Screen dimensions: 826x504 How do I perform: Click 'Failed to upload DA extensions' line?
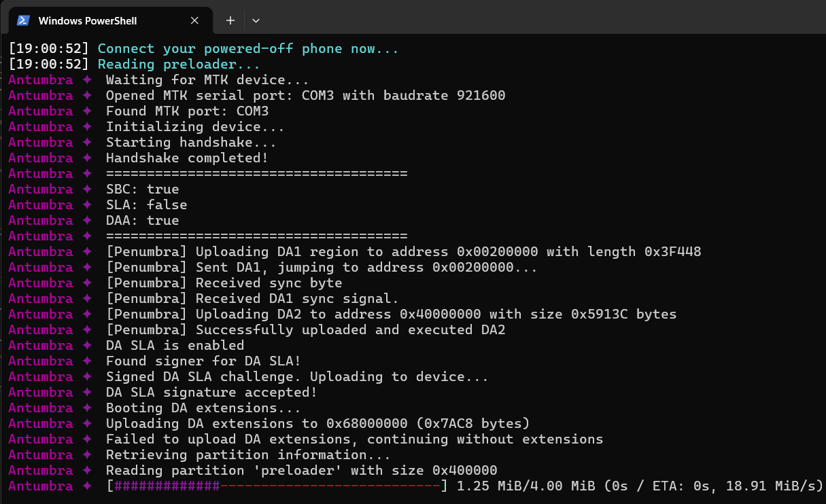[x=355, y=439]
